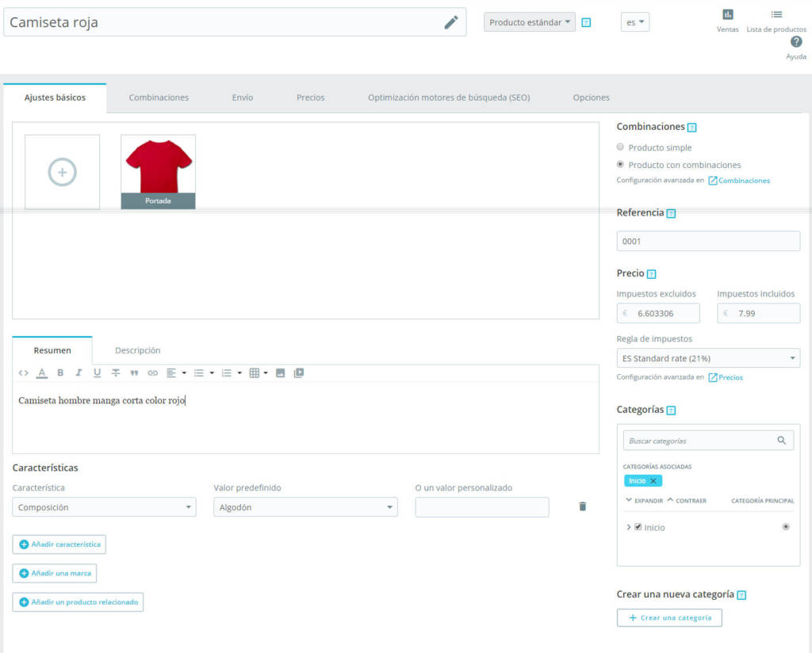This screenshot has height=653, width=812.
Task: Select the Descripción editor tab
Action: coord(137,350)
